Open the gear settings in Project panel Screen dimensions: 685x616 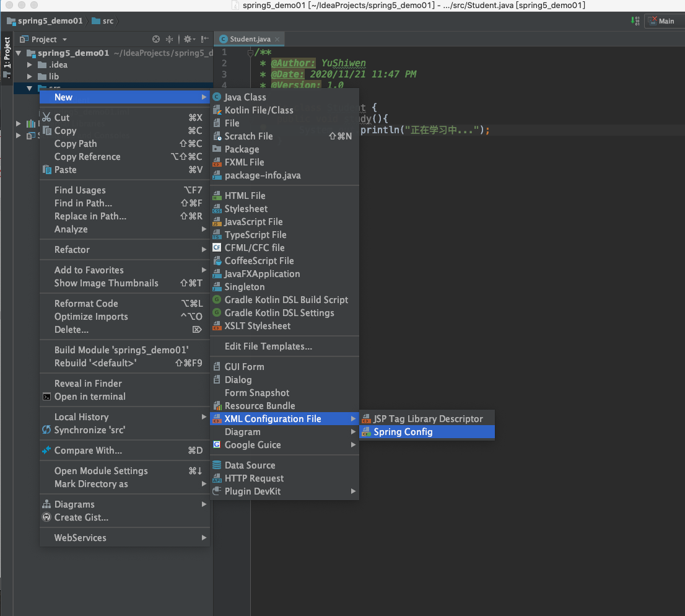tap(189, 39)
